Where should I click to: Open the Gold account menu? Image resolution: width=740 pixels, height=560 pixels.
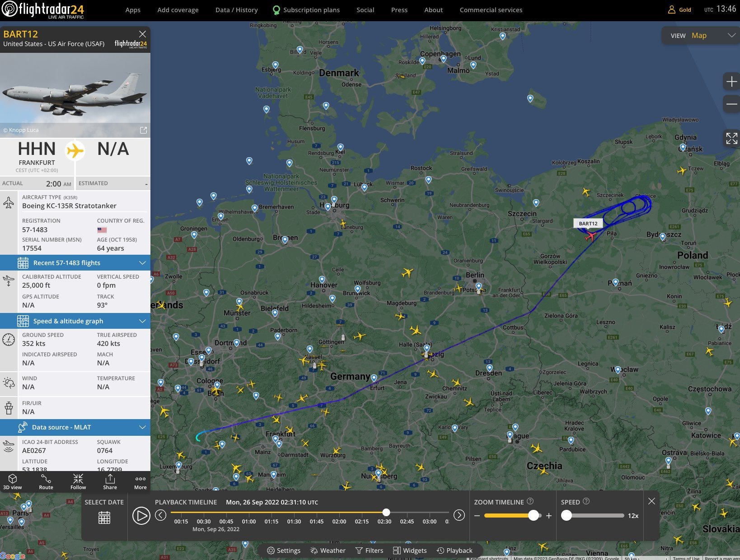679,9
